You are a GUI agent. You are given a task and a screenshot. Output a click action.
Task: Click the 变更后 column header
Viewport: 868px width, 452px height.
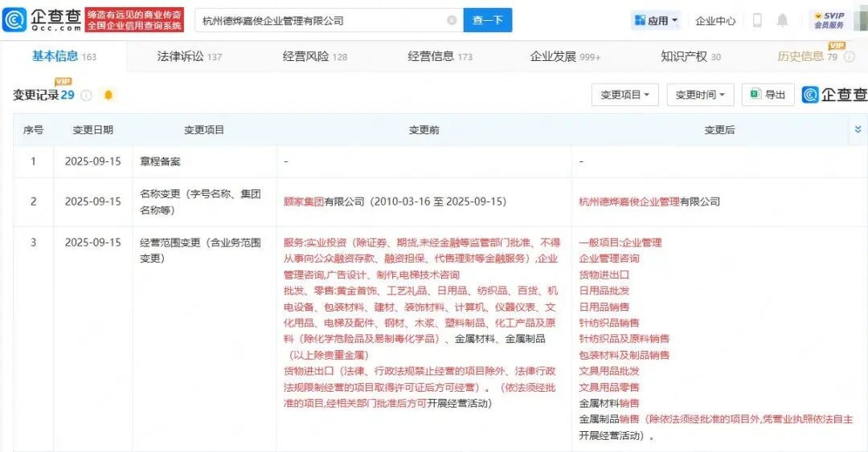(719, 130)
